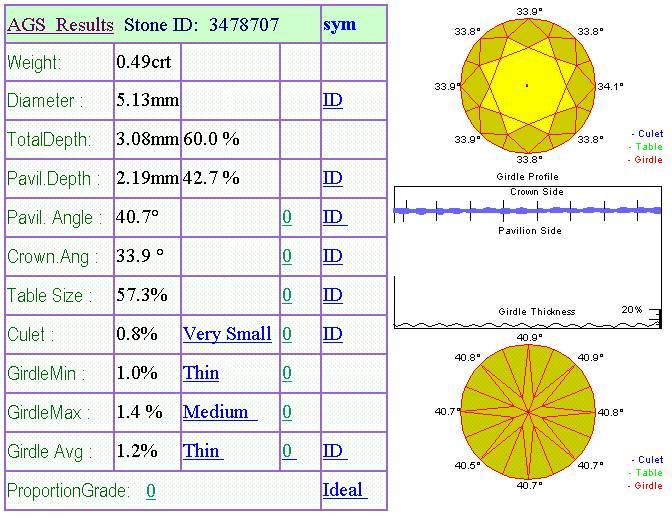Click the Weight: row label

pos(34,63)
